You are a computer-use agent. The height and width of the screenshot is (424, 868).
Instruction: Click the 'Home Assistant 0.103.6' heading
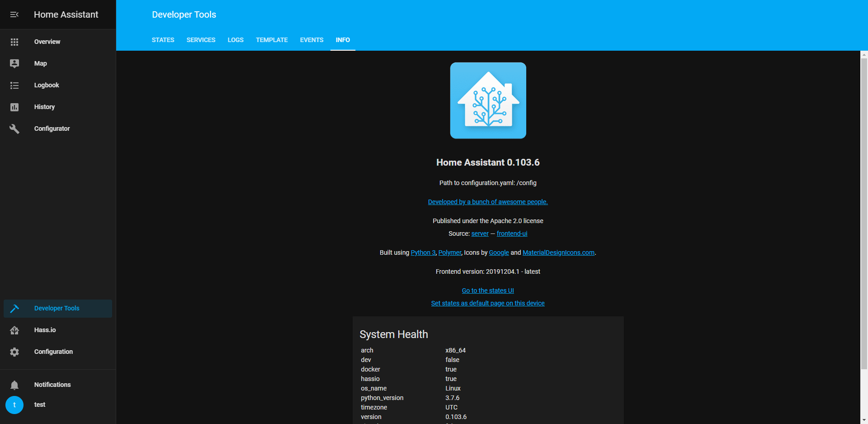coord(488,162)
